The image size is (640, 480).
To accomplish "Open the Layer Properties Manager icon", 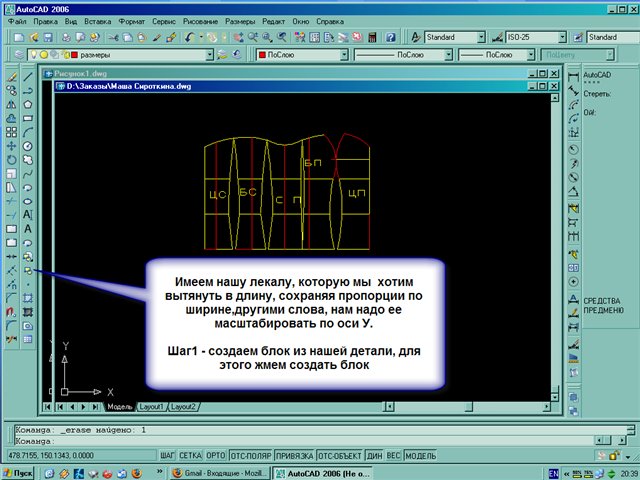I will [21, 55].
